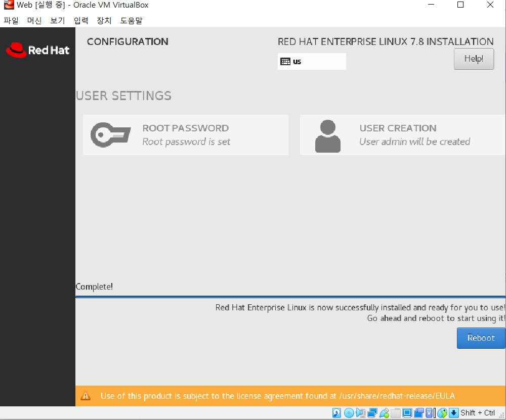Screen dimensions: 506x420
Task: Click the Root Password key icon
Action: coord(110,135)
